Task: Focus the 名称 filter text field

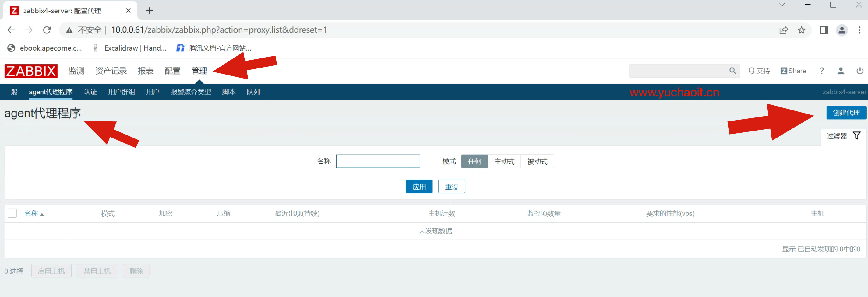Action: 378,161
